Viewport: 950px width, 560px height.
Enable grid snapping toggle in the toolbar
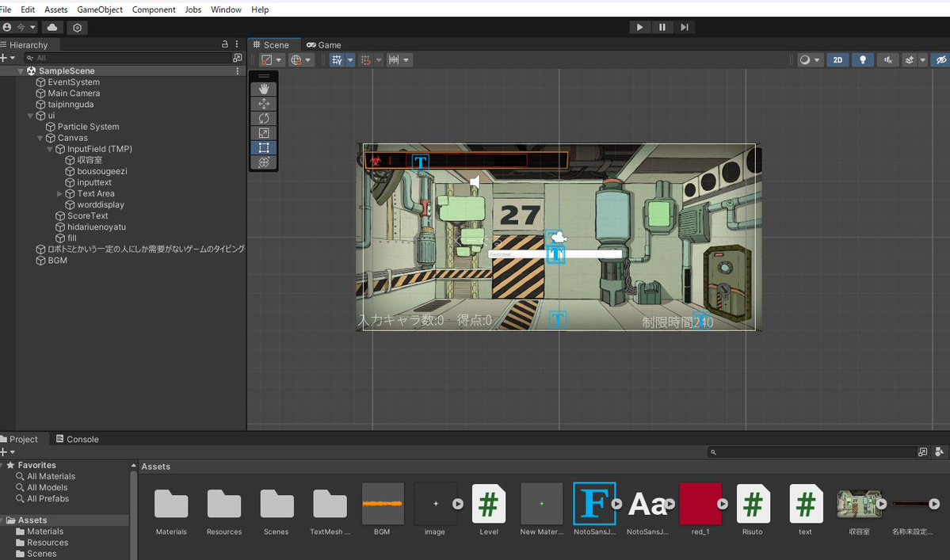tap(364, 59)
